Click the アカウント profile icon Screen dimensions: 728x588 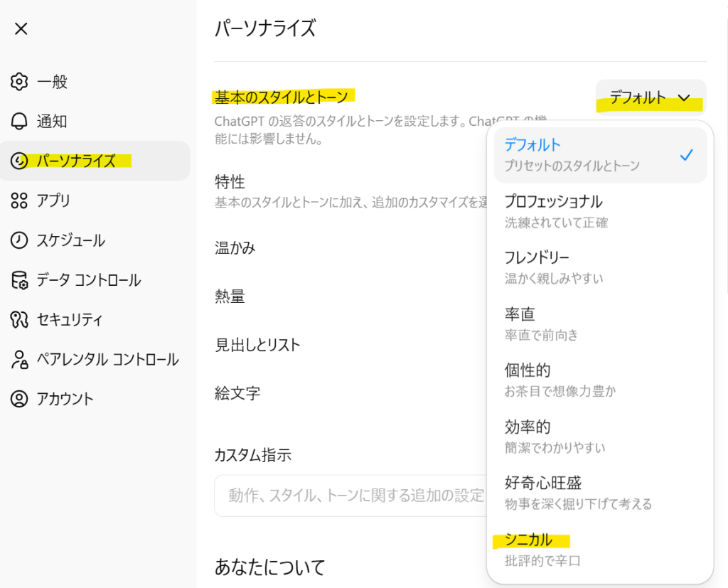(x=19, y=399)
